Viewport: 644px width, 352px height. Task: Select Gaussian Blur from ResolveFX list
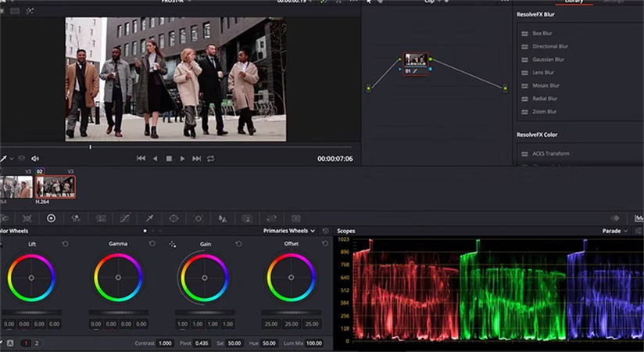(549, 59)
